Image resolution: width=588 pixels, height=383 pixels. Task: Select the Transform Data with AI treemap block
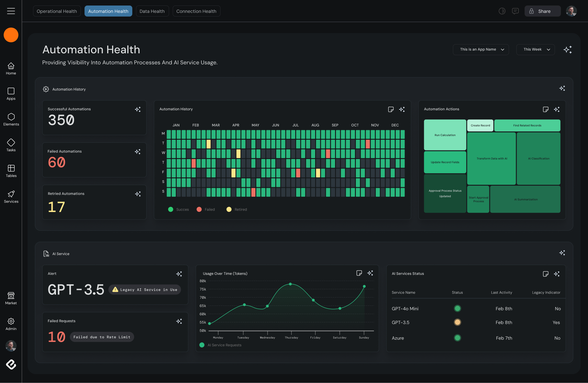coord(492,158)
